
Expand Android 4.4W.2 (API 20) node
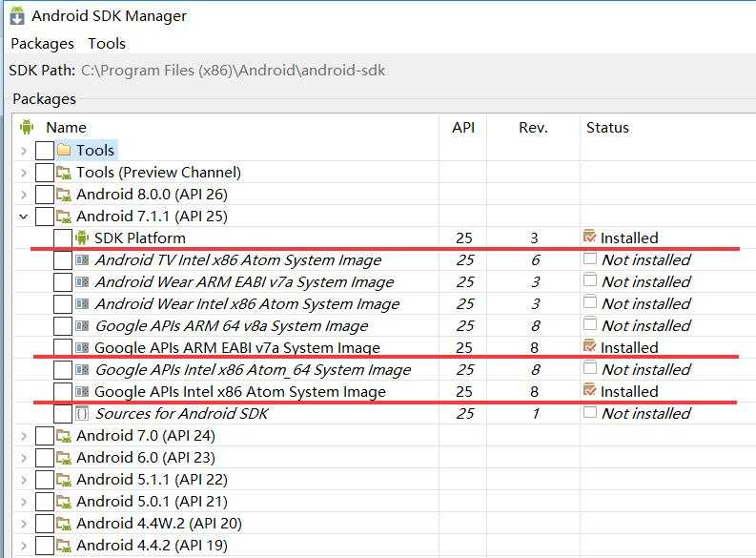click(x=24, y=524)
